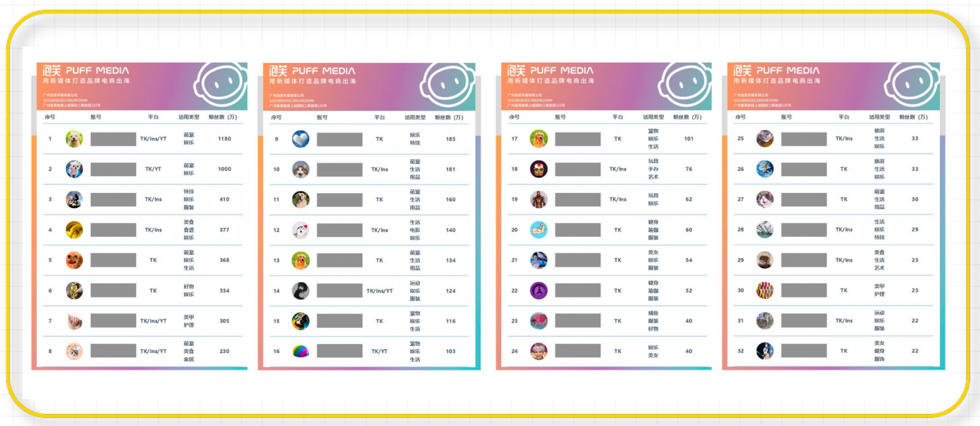Select the 适用类型 header on the second card
Screen dimensions: 980x426
click(x=415, y=117)
